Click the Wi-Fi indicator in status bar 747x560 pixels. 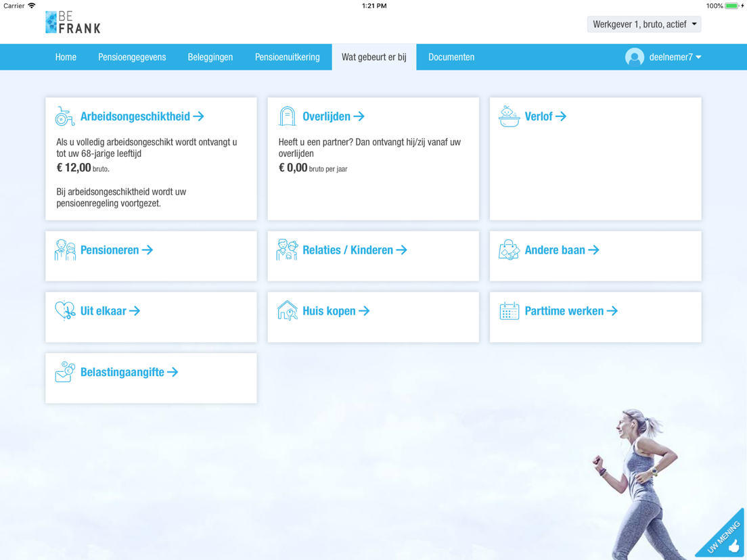point(32,5)
